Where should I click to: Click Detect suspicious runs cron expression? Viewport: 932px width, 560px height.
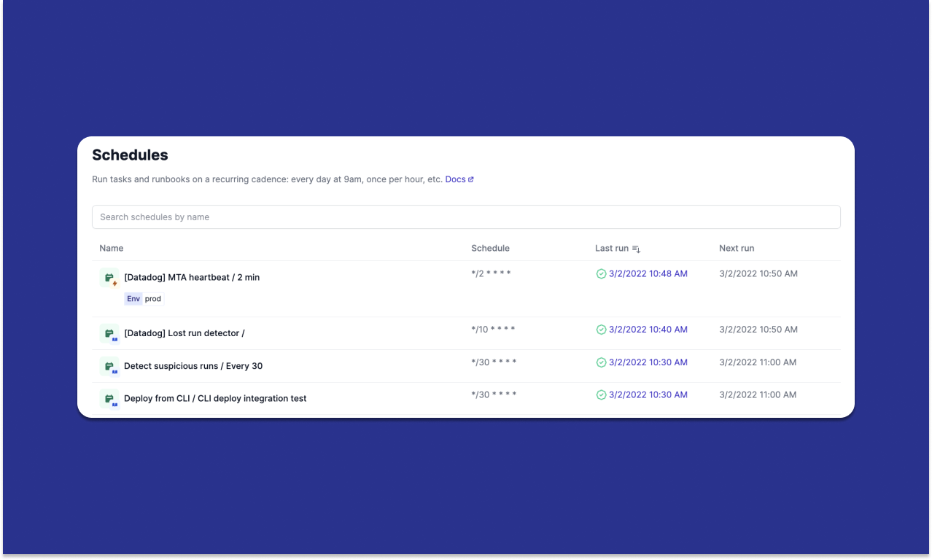click(494, 362)
